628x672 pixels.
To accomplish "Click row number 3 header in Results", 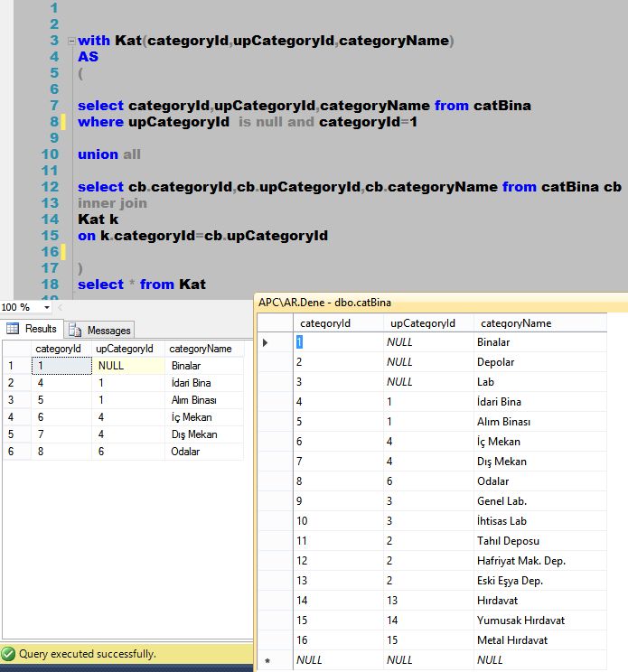I will click(17, 400).
